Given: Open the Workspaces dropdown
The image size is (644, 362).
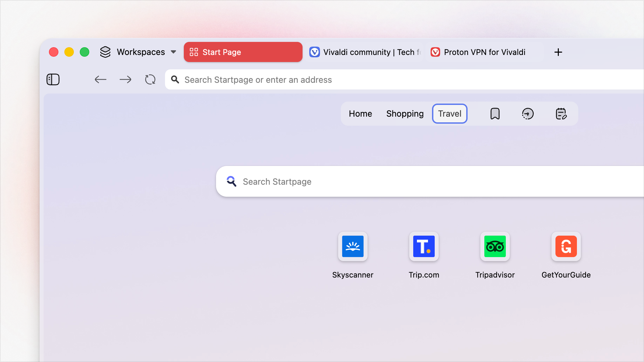Looking at the screenshot, I should click(138, 52).
